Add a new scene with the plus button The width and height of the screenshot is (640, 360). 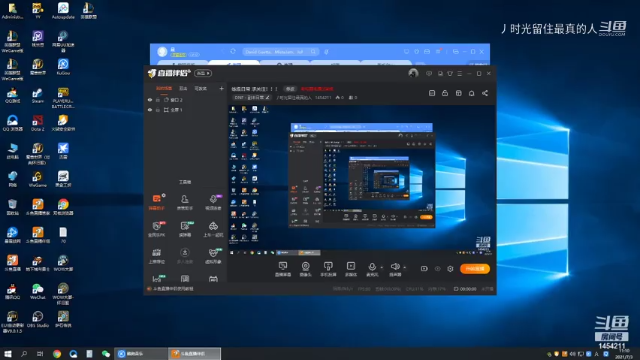pos(221,88)
